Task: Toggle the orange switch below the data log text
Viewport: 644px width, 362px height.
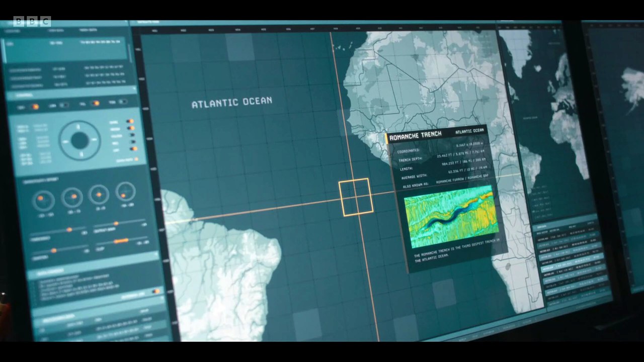Action: pos(155,291)
